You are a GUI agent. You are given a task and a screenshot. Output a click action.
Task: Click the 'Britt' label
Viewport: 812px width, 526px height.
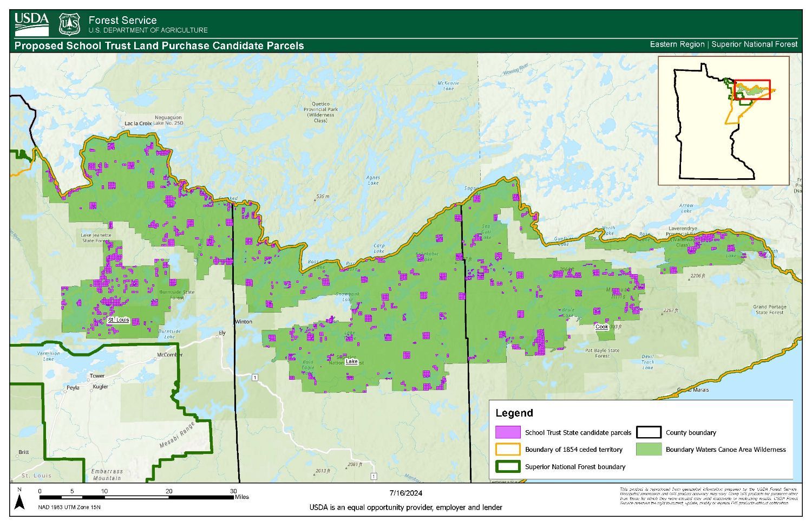pos(23,452)
